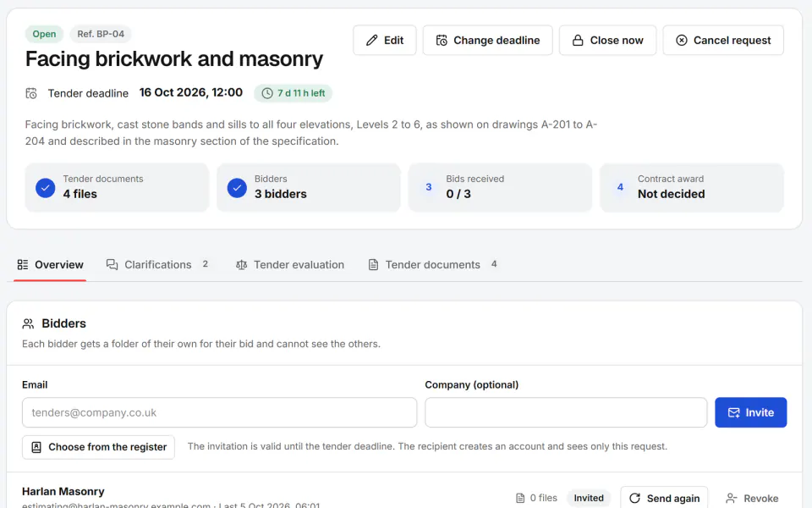The height and width of the screenshot is (508, 812).
Task: Click the file icon beside 0 files
Action: pos(520,498)
